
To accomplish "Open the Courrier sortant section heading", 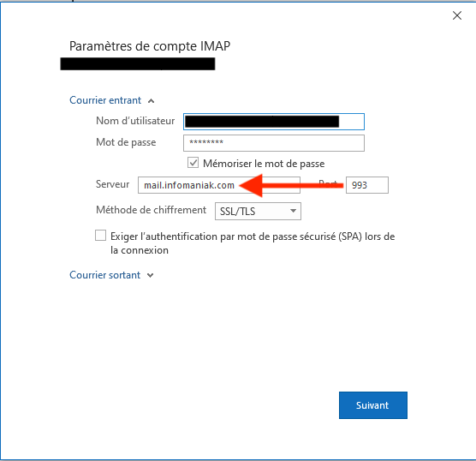I will click(104, 275).
